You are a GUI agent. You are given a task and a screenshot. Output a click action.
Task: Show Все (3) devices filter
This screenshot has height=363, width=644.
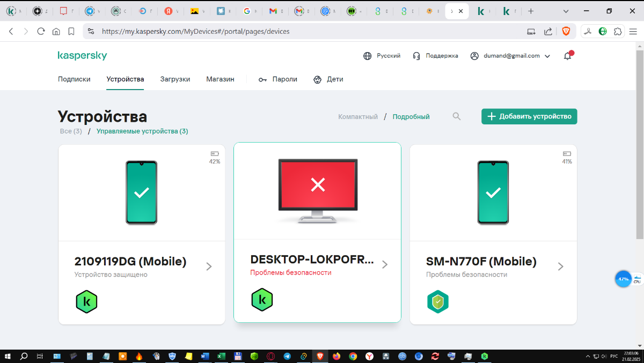(71, 131)
